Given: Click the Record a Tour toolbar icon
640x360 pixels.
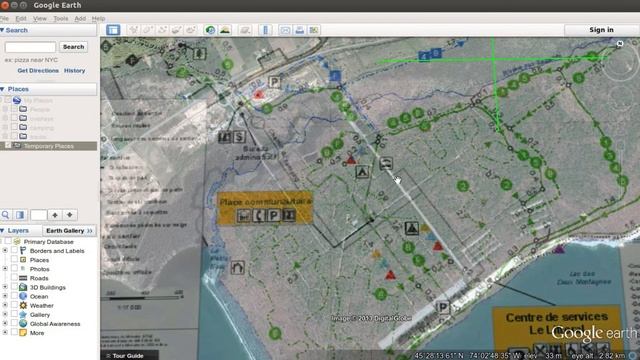Looking at the screenshot, I should click(191, 30).
